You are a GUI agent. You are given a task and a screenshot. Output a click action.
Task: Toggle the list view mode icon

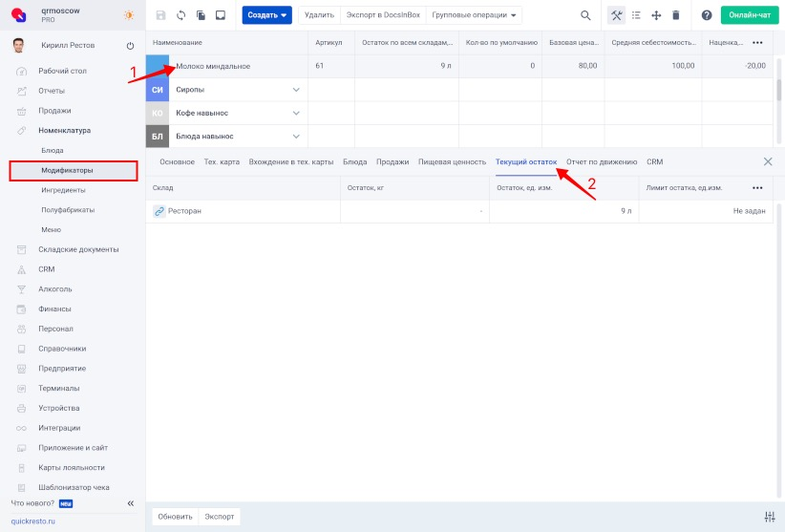tap(636, 15)
